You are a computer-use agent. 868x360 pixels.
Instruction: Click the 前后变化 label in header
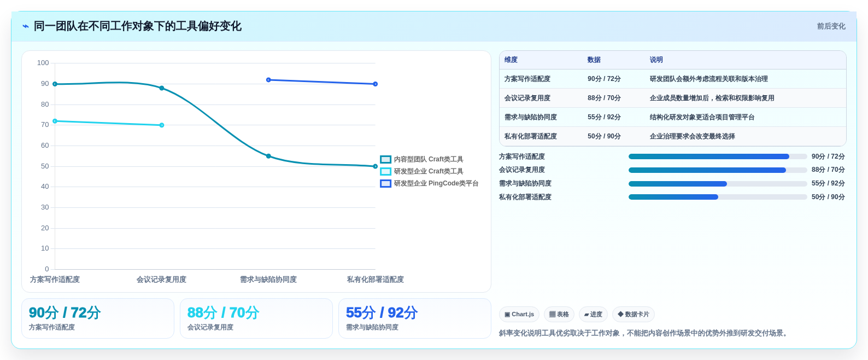[x=831, y=26]
